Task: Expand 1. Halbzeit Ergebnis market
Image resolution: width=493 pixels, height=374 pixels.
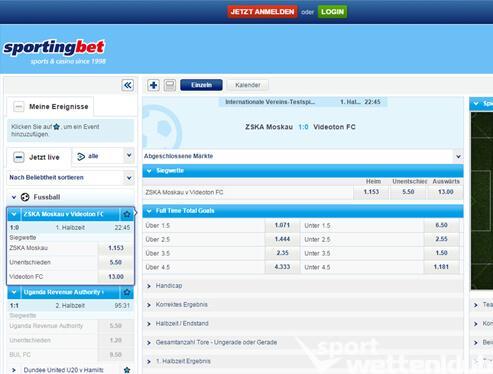Action: [x=303, y=361]
